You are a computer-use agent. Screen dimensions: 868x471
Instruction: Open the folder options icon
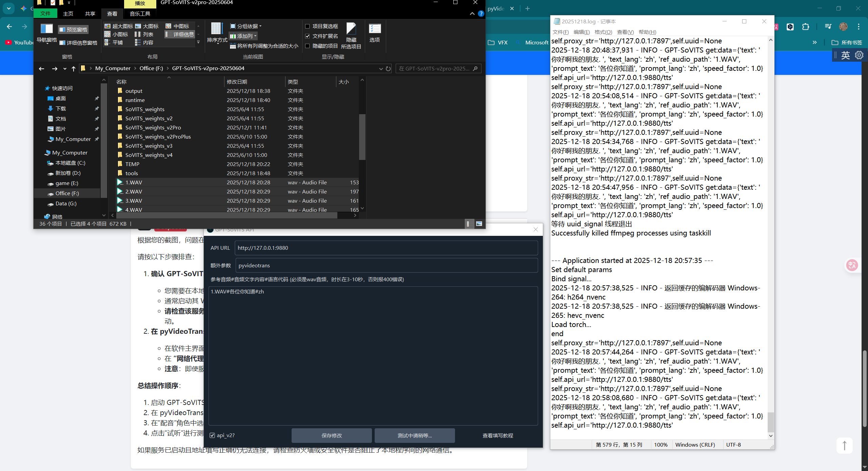pyautogui.click(x=375, y=29)
